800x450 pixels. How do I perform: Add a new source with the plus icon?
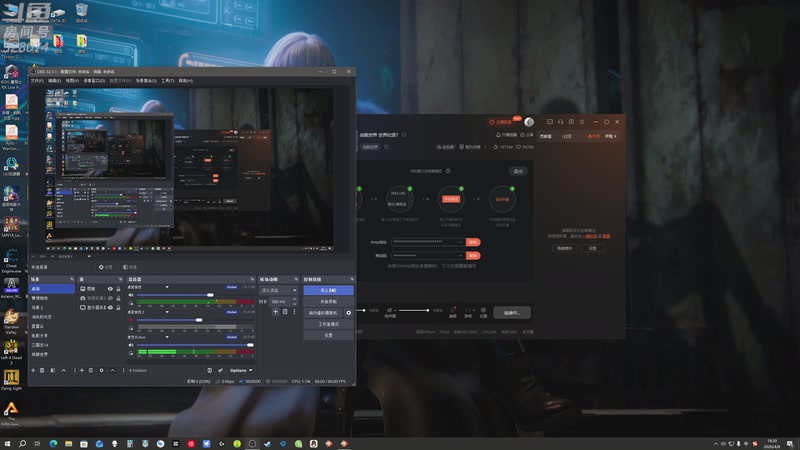[x=82, y=370]
